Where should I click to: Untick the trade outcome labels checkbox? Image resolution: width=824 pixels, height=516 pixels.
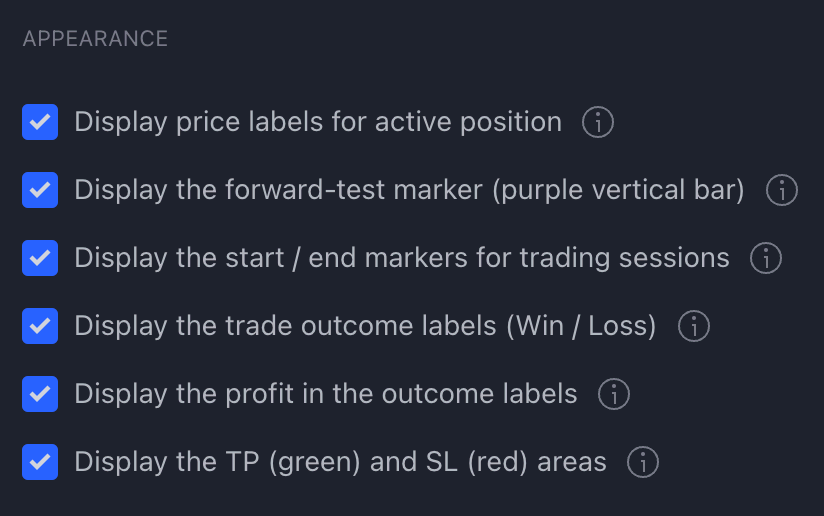pos(40,326)
